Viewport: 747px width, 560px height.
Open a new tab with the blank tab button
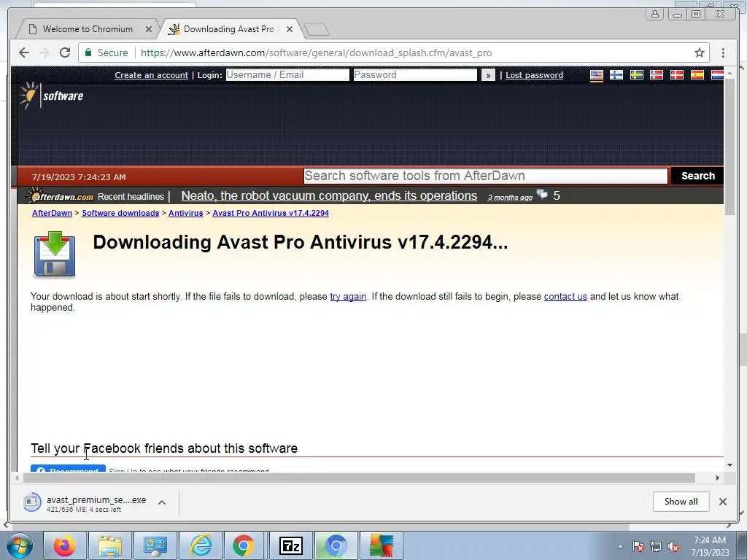pos(317,29)
